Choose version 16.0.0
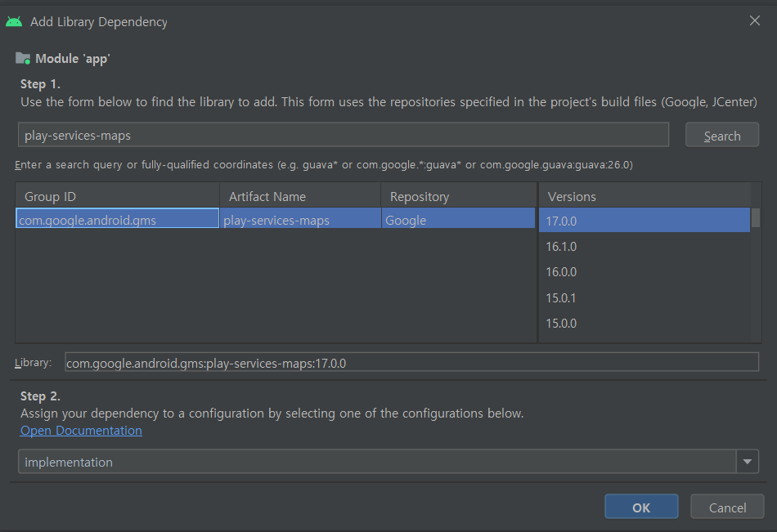777x532 pixels. point(645,271)
